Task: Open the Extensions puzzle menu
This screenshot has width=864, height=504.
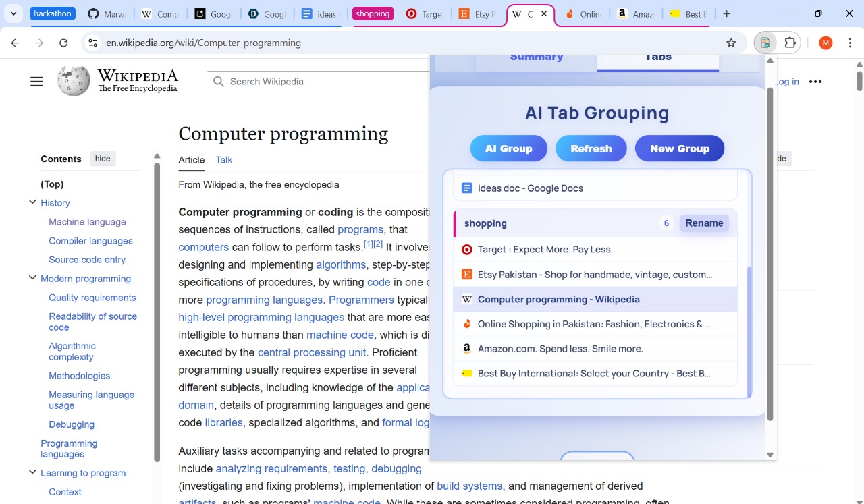Action: pos(790,43)
